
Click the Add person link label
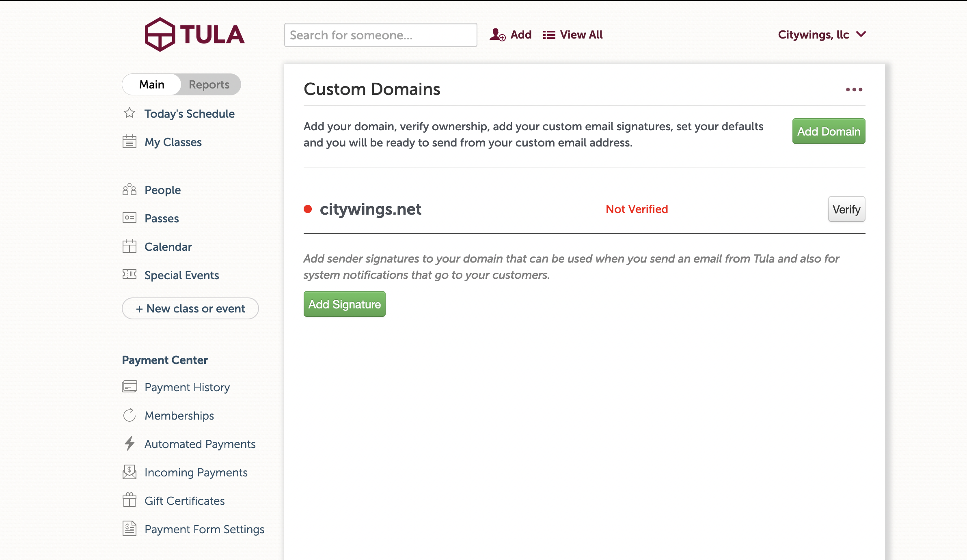(521, 35)
